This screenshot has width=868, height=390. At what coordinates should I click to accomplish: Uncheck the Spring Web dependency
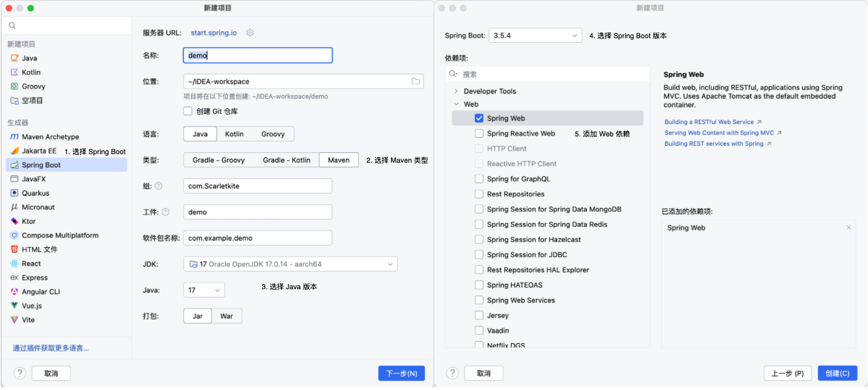click(479, 119)
